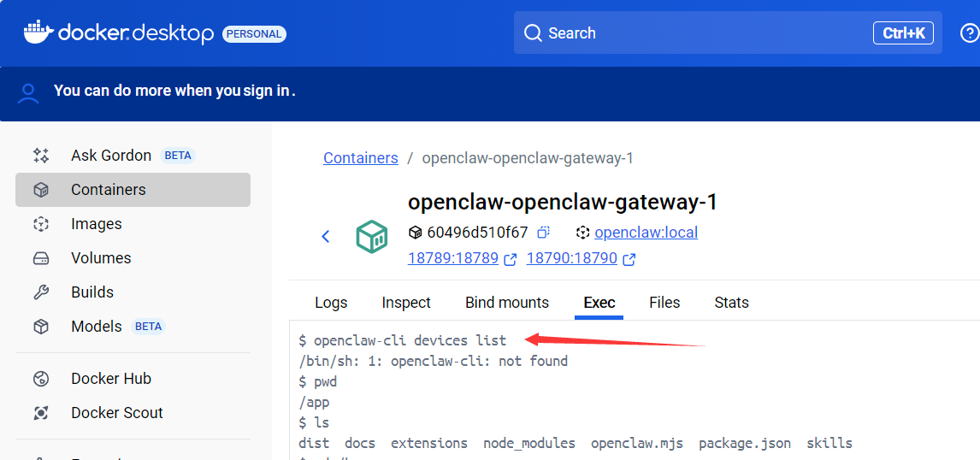Switch to the Files tab
This screenshot has width=980, height=460.
664,303
